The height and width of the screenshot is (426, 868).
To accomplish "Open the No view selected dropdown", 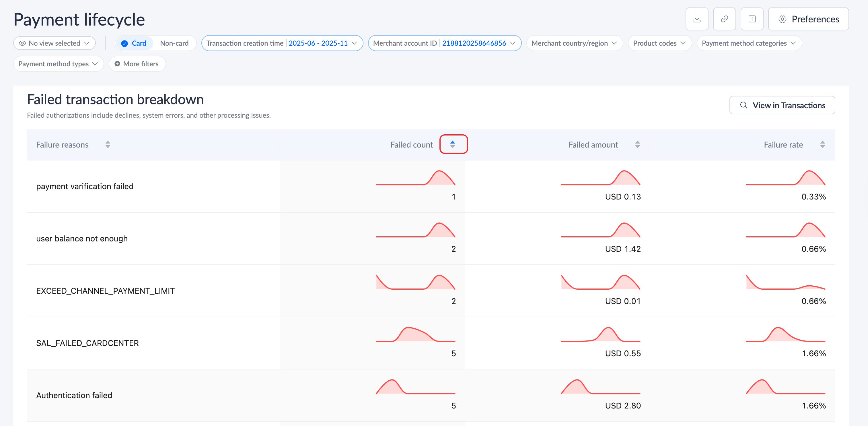I will (54, 43).
